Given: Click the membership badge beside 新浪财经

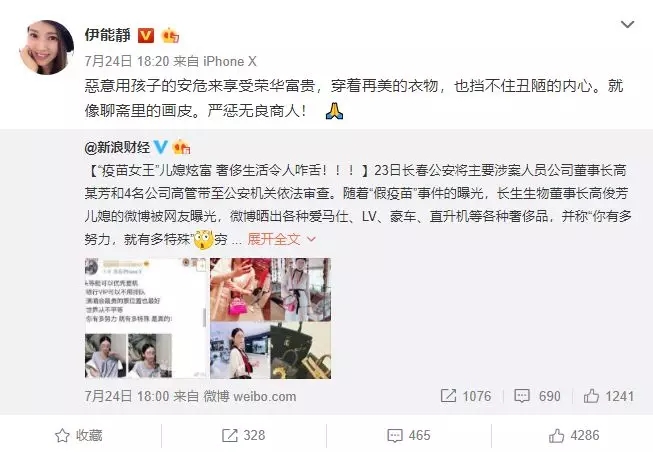Looking at the screenshot, I should tap(181, 147).
